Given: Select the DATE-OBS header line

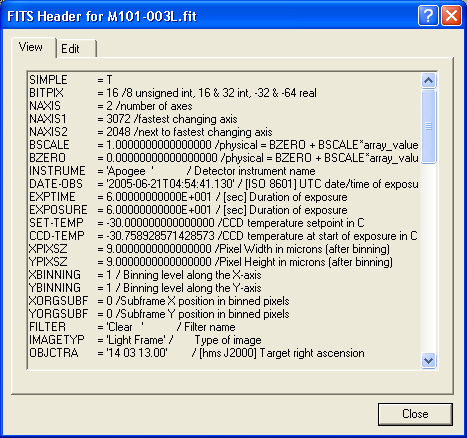Looking at the screenshot, I should [223, 184].
